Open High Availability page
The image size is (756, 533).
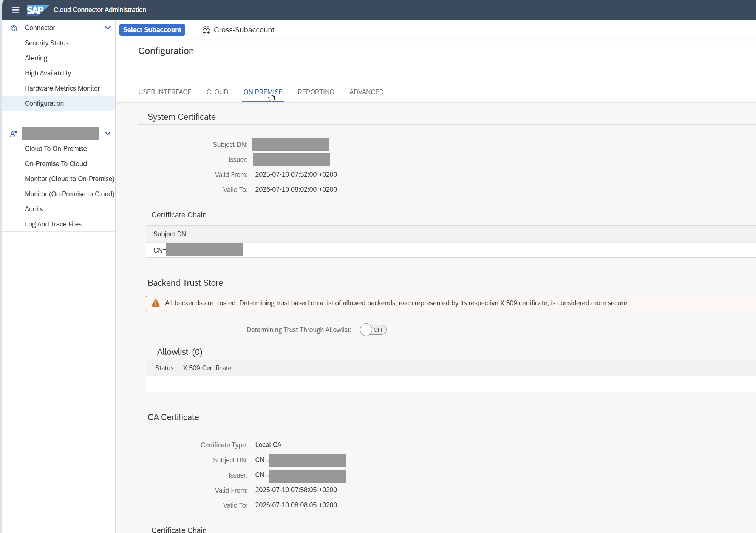[x=48, y=73]
